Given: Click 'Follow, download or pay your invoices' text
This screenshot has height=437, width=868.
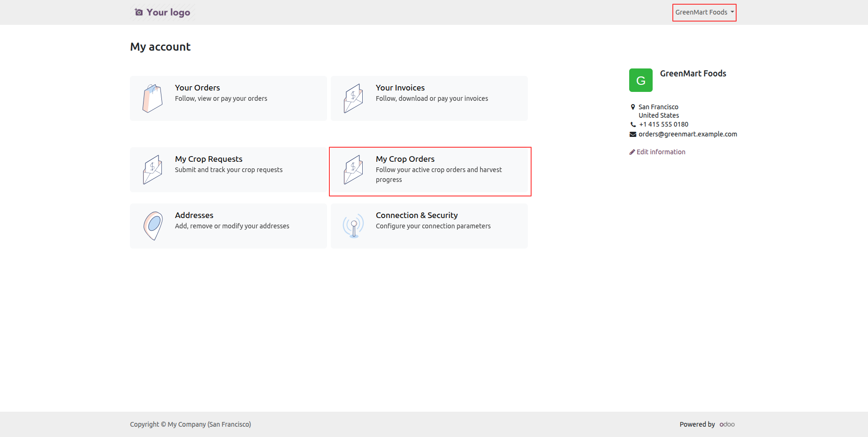Looking at the screenshot, I should [432, 98].
